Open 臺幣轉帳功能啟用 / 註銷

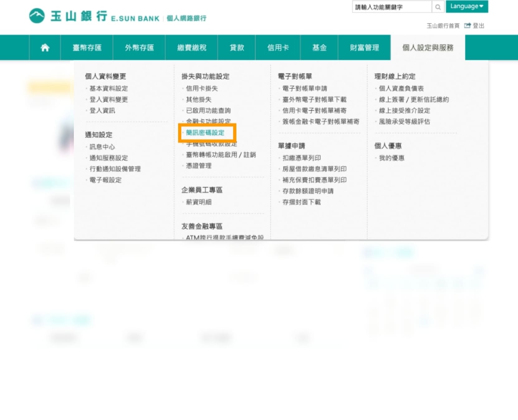(221, 155)
